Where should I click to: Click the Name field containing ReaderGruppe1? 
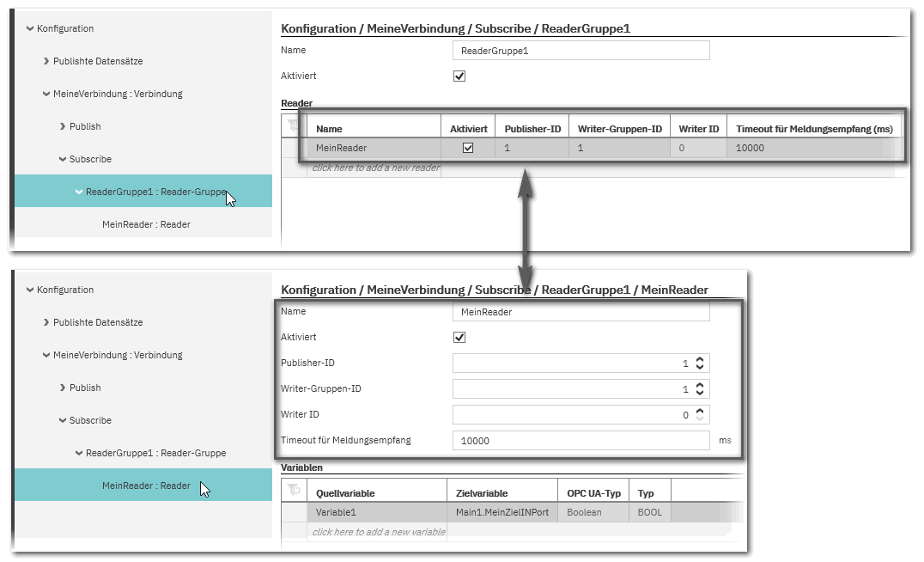pos(581,51)
